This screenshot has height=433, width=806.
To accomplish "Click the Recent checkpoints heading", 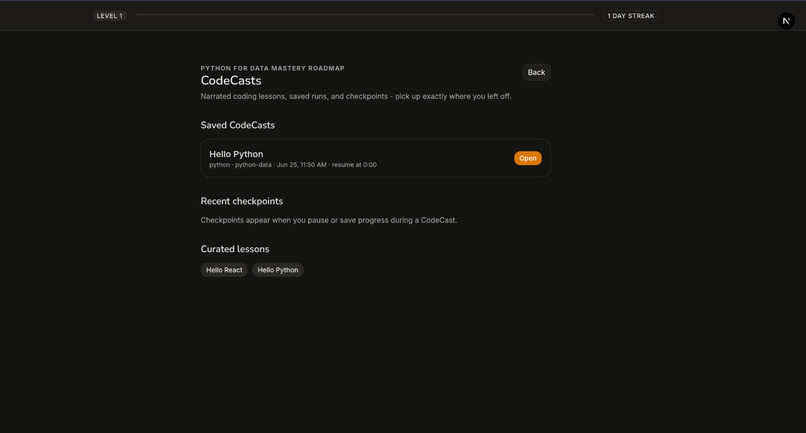I will pyautogui.click(x=242, y=201).
